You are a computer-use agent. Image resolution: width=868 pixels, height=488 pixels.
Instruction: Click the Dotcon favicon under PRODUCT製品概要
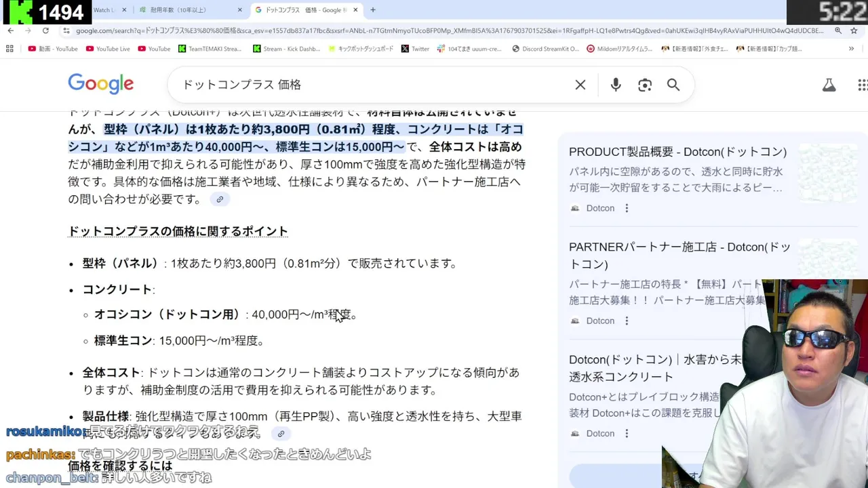point(575,208)
